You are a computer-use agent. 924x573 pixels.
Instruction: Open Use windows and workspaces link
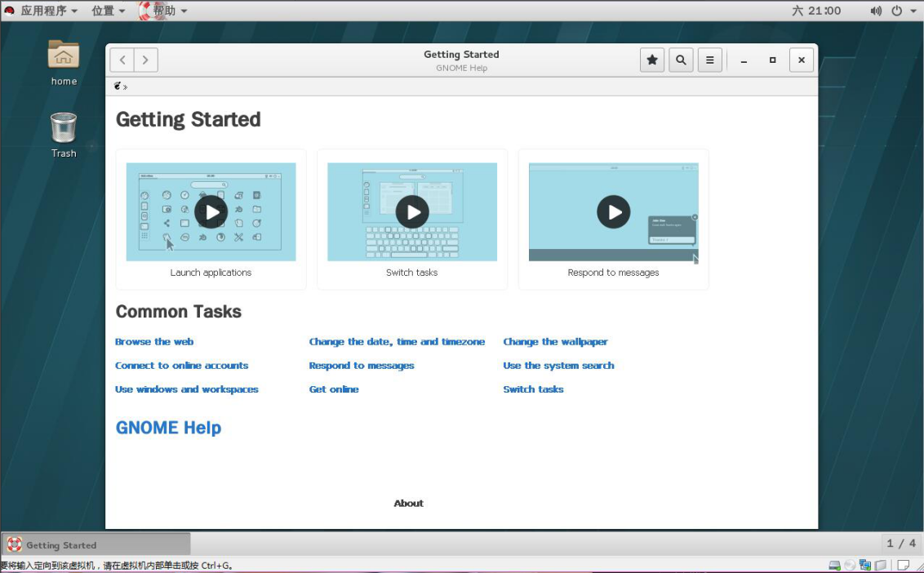(187, 389)
